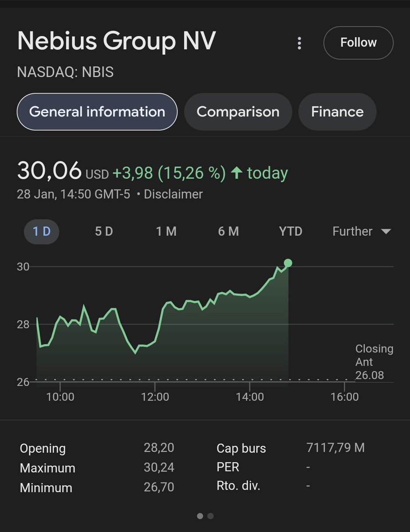410x532 pixels.
Task: Go to second page indicator dot
Action: pos(210,516)
